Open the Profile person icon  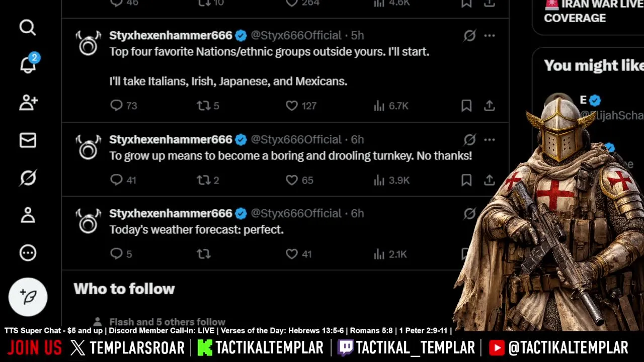[28, 215]
